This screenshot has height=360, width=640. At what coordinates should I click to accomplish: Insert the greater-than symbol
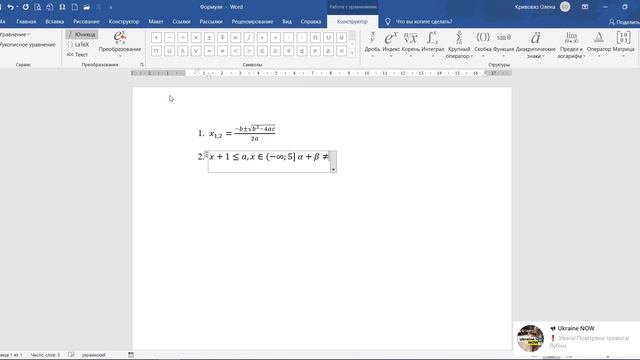[249, 51]
